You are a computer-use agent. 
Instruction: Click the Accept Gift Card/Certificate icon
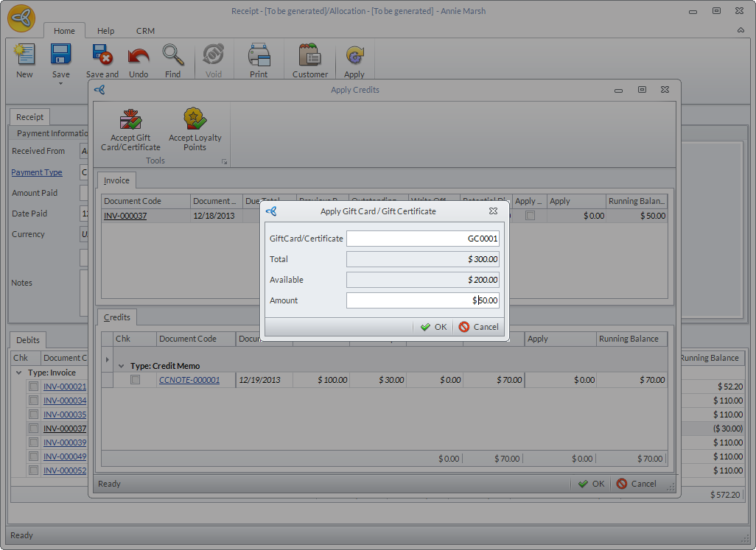point(130,120)
